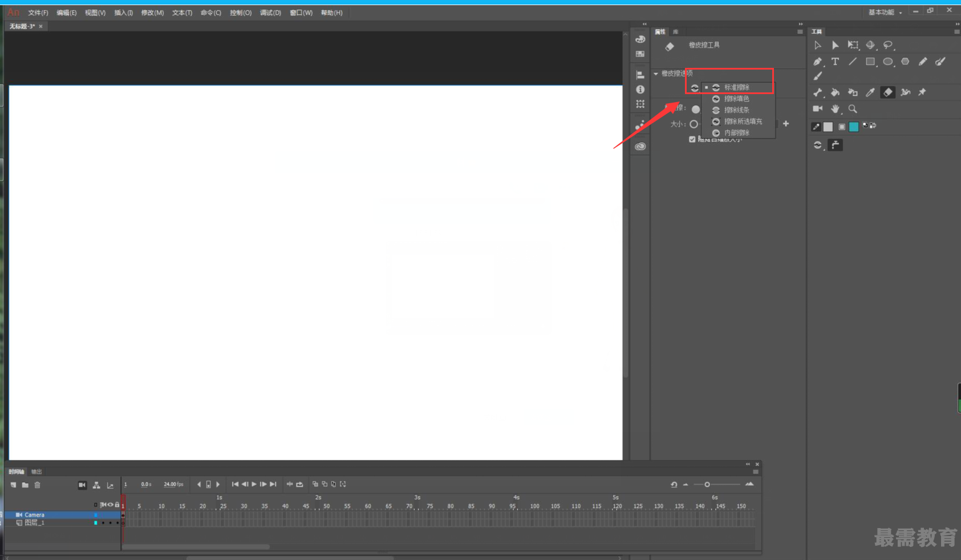The width and height of the screenshot is (961, 560).
Task: Select the Line tool
Action: point(853,62)
